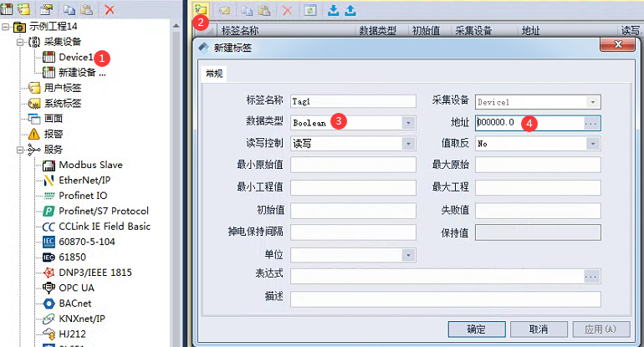Click the paste icon in left toolbar
644x347 pixels.
pos(86,9)
